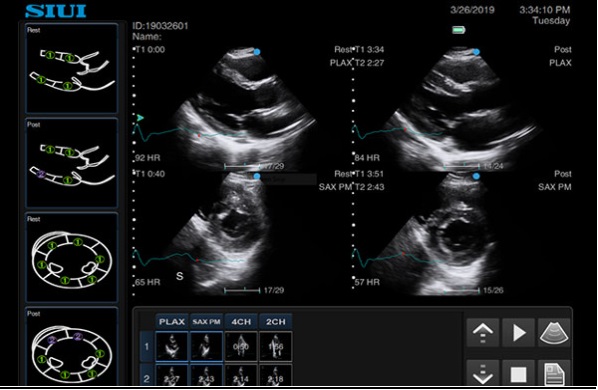
Task: Click the upward double-arrow stage button
Action: (483, 332)
